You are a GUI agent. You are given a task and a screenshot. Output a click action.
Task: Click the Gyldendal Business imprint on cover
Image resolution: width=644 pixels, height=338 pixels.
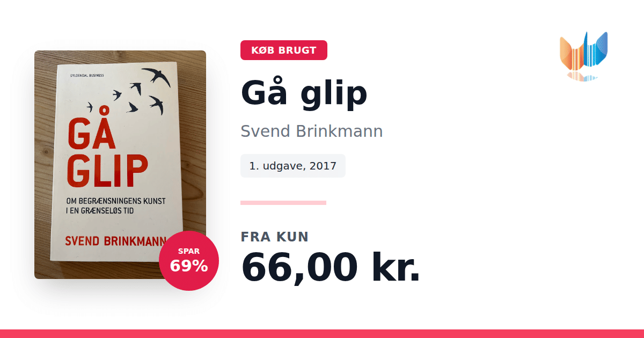86,75
